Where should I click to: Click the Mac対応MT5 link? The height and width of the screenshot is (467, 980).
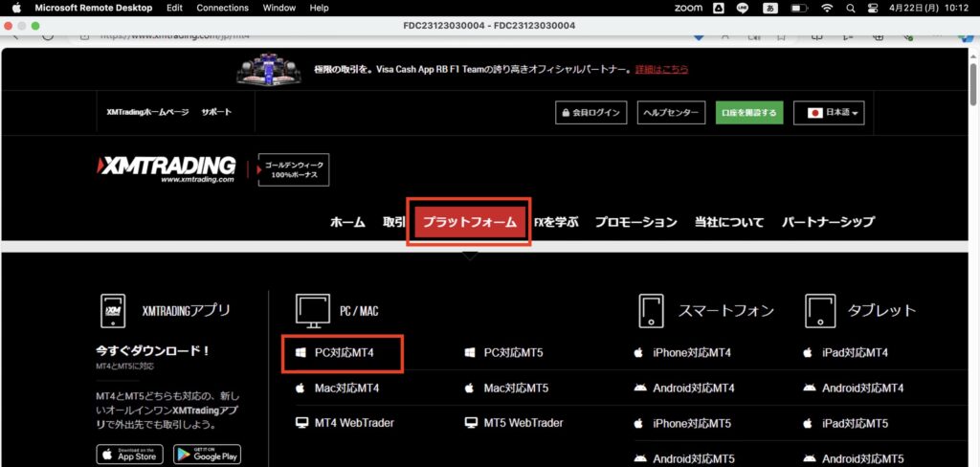516,389
